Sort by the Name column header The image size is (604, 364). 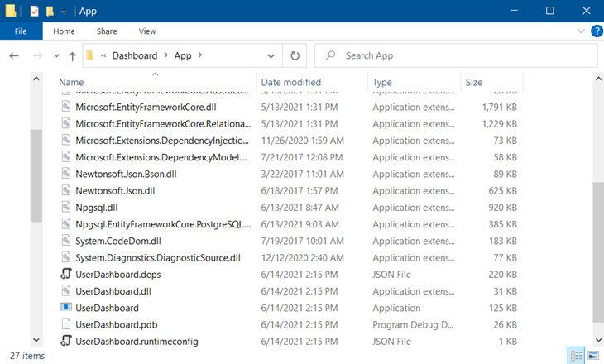(x=71, y=82)
